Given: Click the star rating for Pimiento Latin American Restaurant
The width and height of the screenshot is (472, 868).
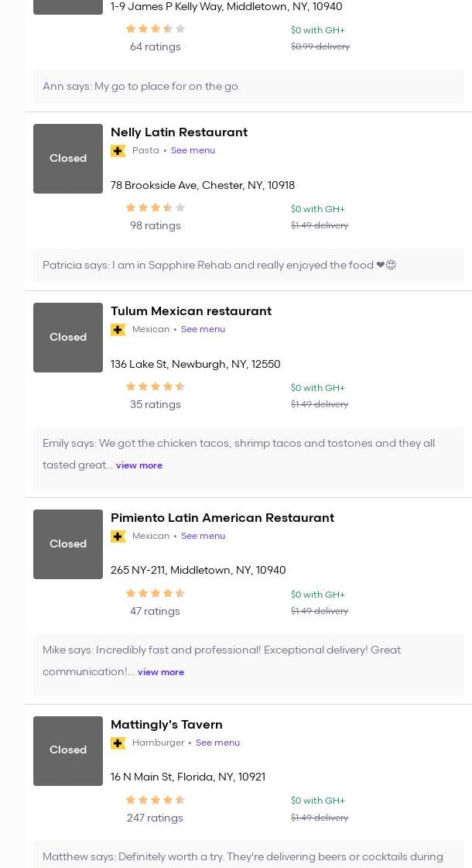Looking at the screenshot, I should tap(156, 593).
